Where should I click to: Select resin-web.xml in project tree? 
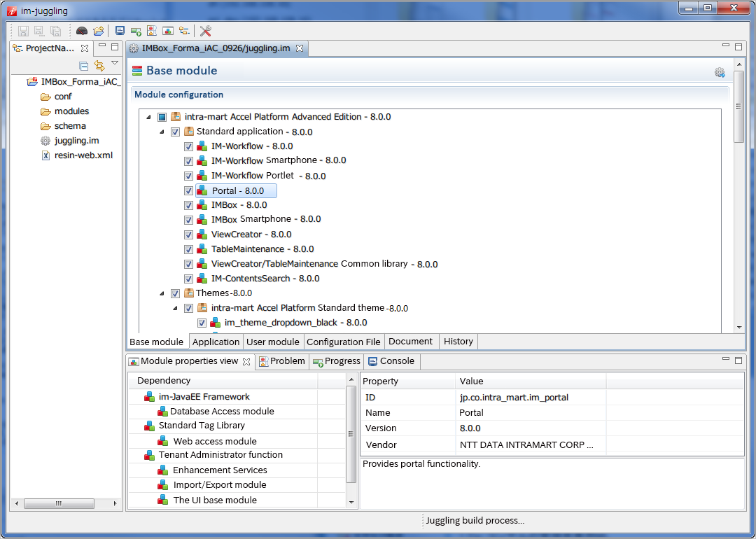[x=77, y=155]
